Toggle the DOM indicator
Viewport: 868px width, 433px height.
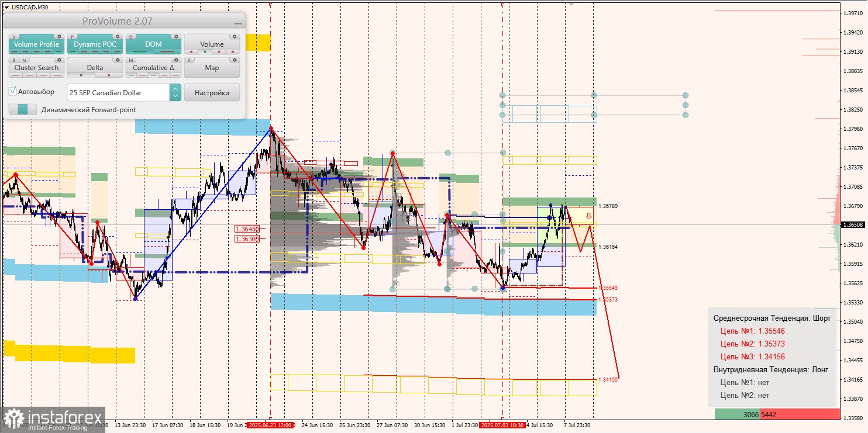(x=153, y=44)
